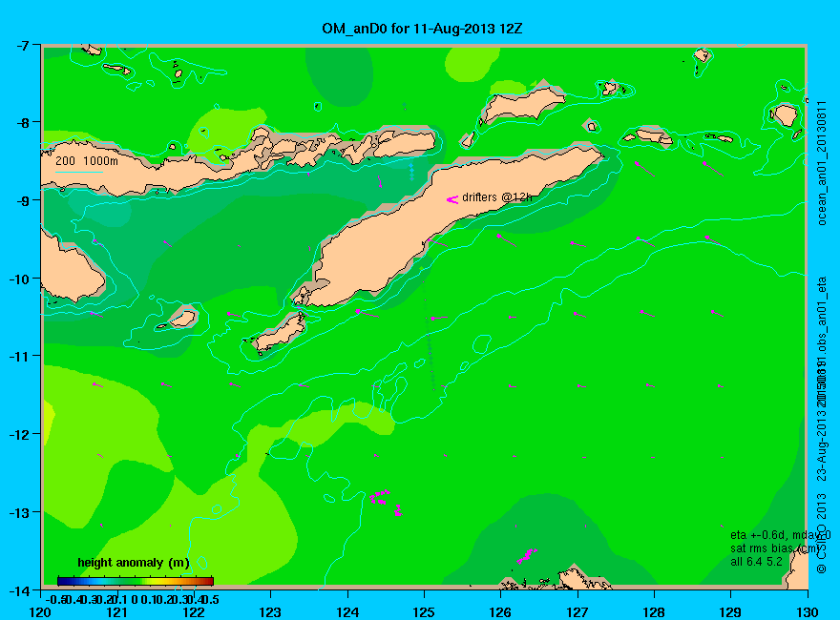Click the 'drifters @12h' label
This screenshot has width=840, height=620.
click(496, 197)
